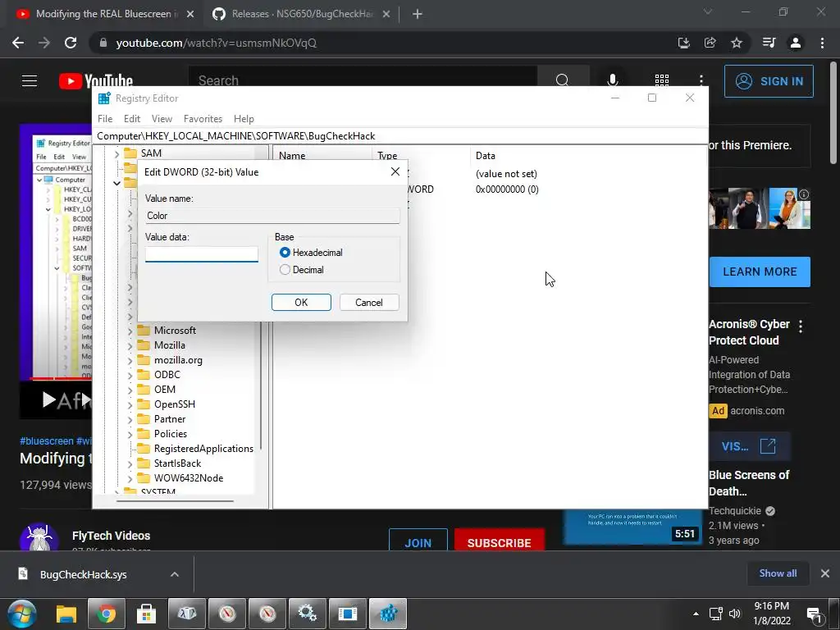Open File Explorer from the taskbar
The width and height of the screenshot is (840, 630).
pyautogui.click(x=67, y=614)
